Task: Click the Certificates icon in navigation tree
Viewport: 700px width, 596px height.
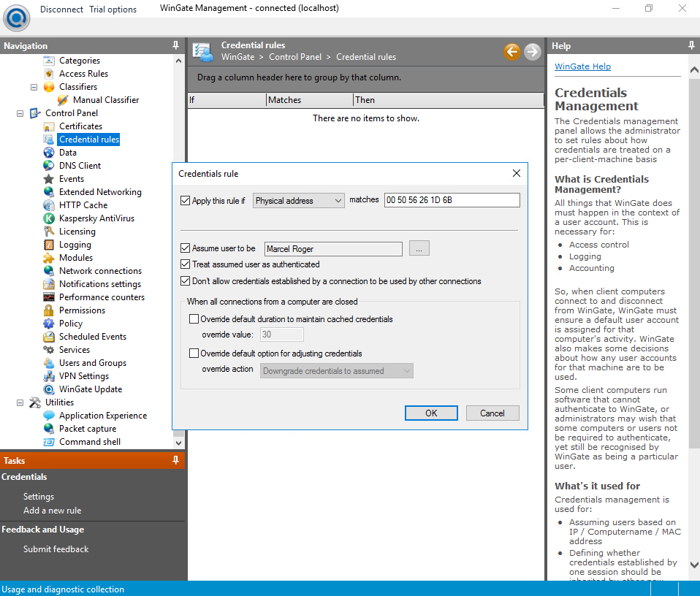Action: point(49,126)
